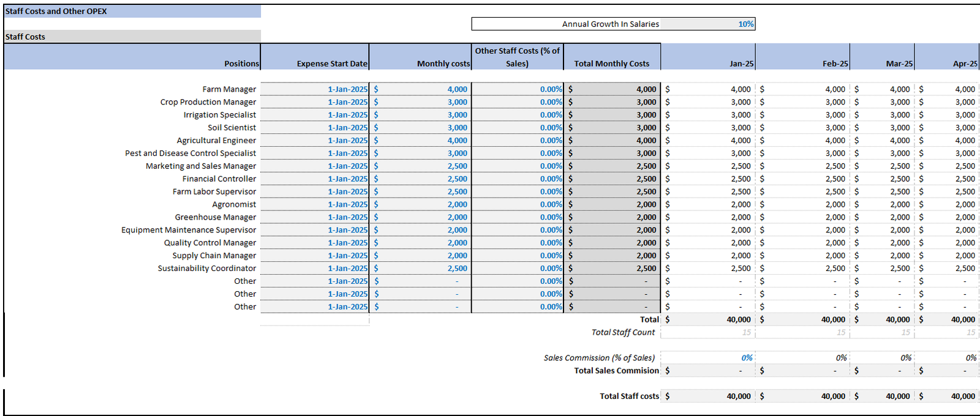This screenshot has width=980, height=416.
Task: Click the Total Staff costs label
Action: (x=629, y=397)
